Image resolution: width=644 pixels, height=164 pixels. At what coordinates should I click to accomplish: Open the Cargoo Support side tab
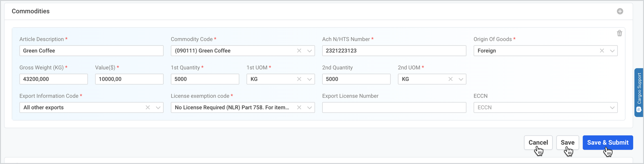(x=639, y=93)
